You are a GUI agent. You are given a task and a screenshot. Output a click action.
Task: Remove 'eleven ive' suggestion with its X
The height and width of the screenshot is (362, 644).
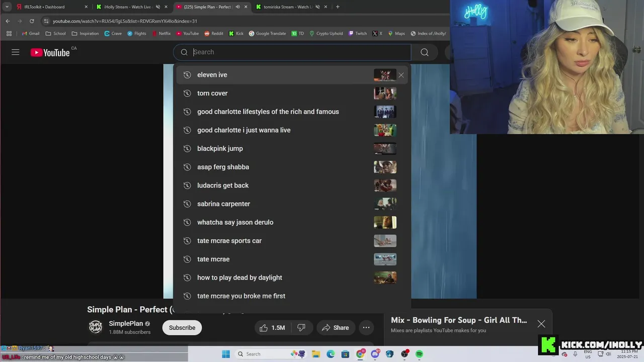point(401,75)
